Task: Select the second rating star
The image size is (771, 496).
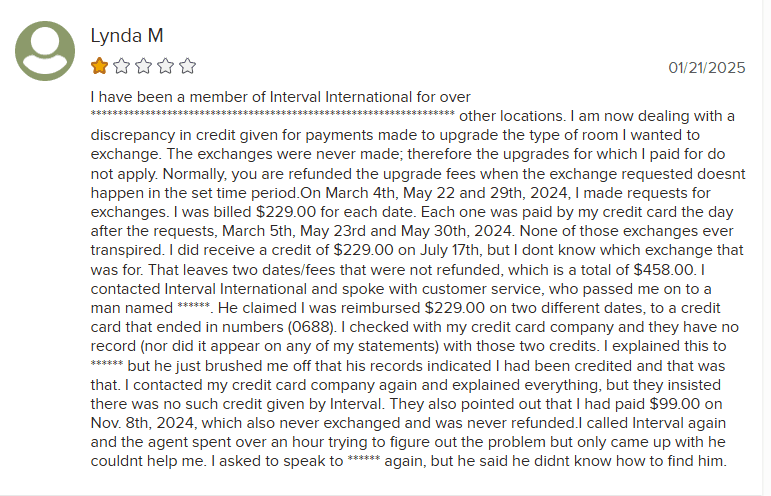Action: pyautogui.click(x=121, y=67)
